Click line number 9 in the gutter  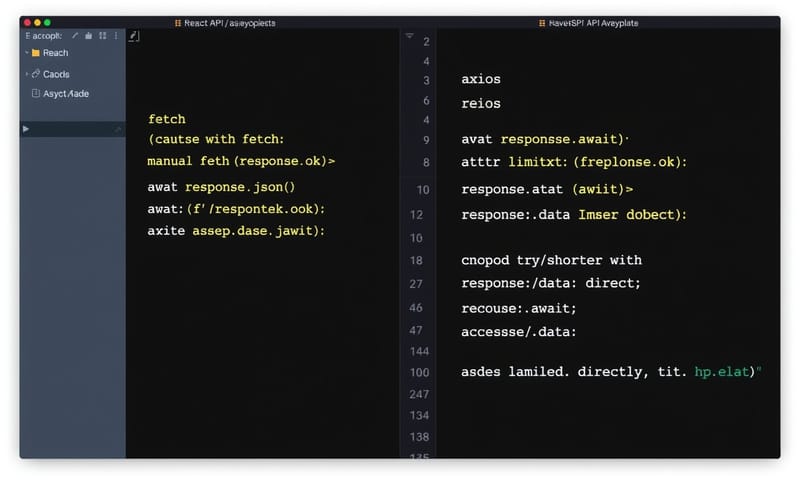426,140
